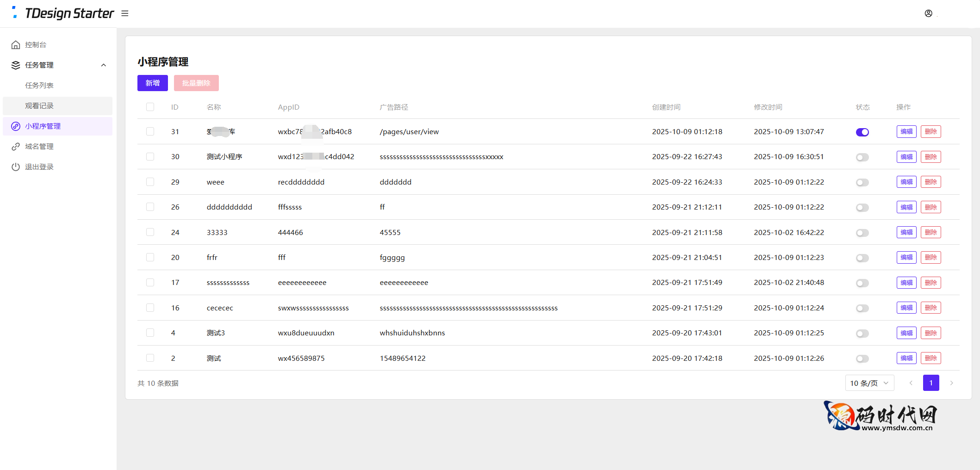This screenshot has height=470, width=980.
Task: Click the hamburger menu collapse icon
Action: coord(125,13)
